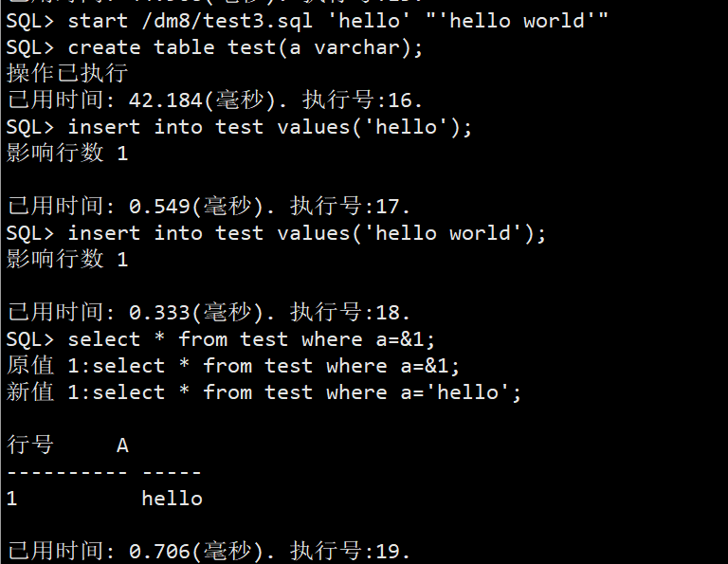Click row number 1 in the result

(11, 498)
